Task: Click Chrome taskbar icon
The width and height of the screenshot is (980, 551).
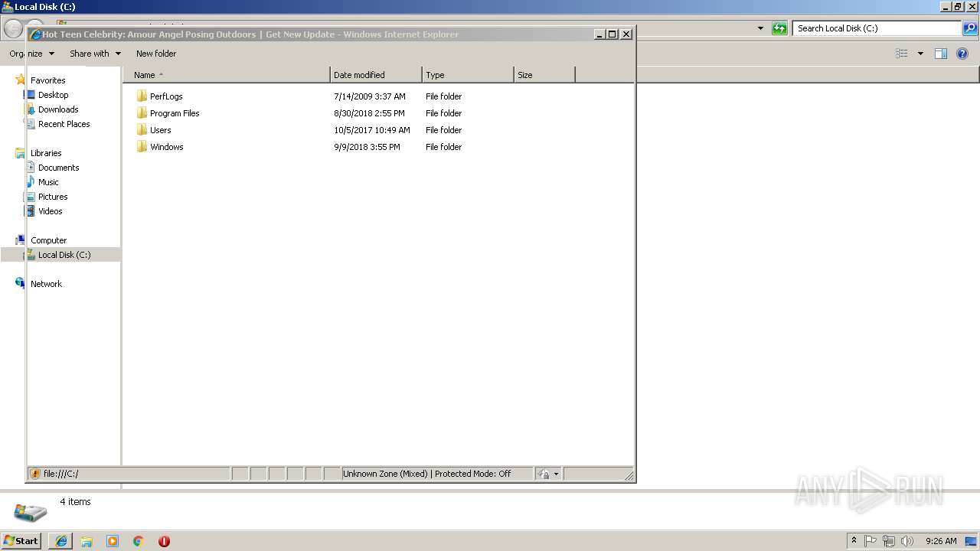Action: tap(138, 541)
